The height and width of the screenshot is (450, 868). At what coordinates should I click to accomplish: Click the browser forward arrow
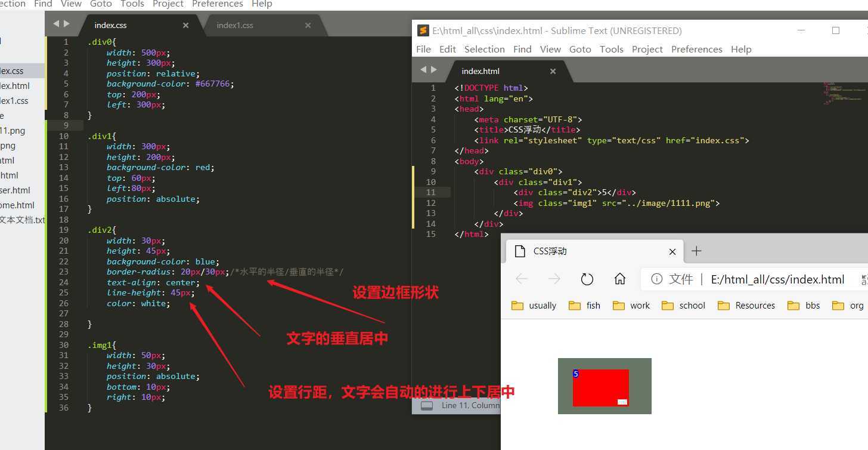[x=554, y=279]
